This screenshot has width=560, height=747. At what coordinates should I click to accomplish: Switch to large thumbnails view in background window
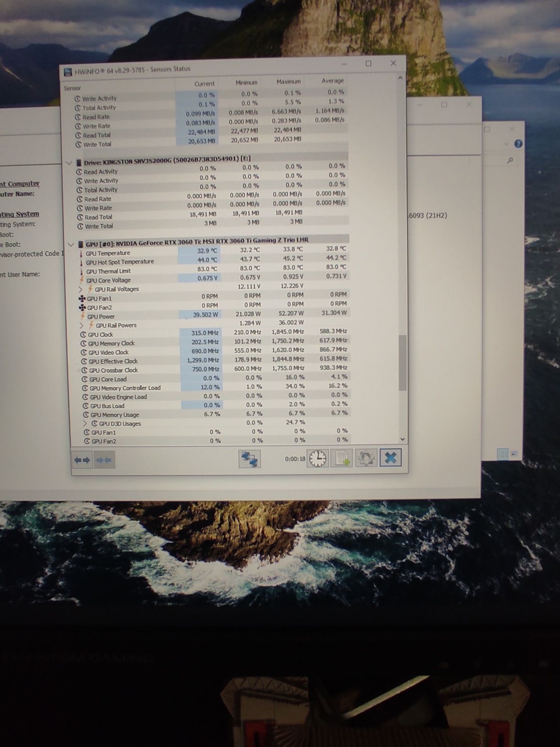coord(514,454)
